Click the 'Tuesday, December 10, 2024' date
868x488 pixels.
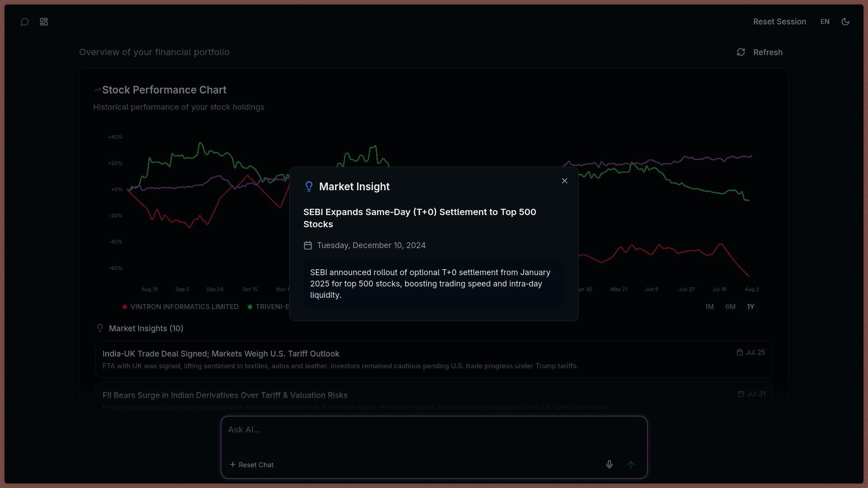click(x=371, y=245)
